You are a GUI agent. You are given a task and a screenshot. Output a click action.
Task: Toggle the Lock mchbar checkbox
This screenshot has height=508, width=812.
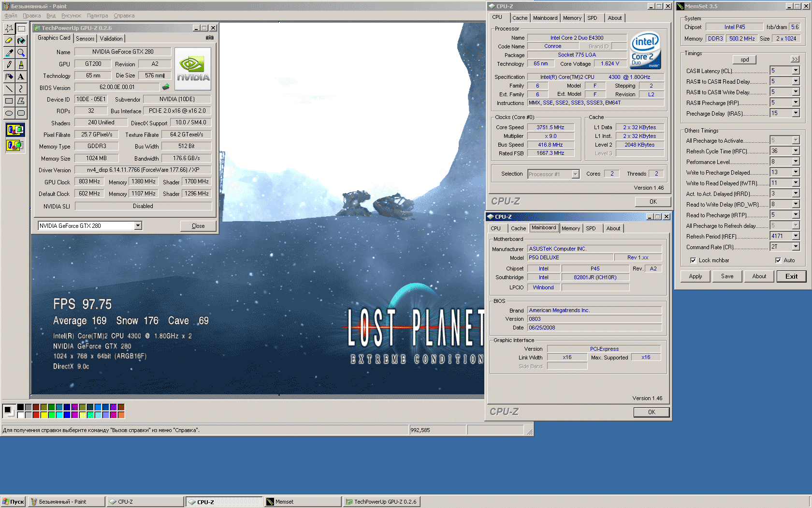[x=693, y=260]
